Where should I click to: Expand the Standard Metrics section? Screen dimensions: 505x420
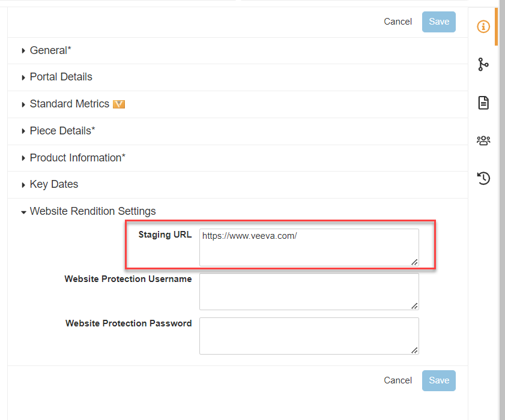tap(69, 104)
